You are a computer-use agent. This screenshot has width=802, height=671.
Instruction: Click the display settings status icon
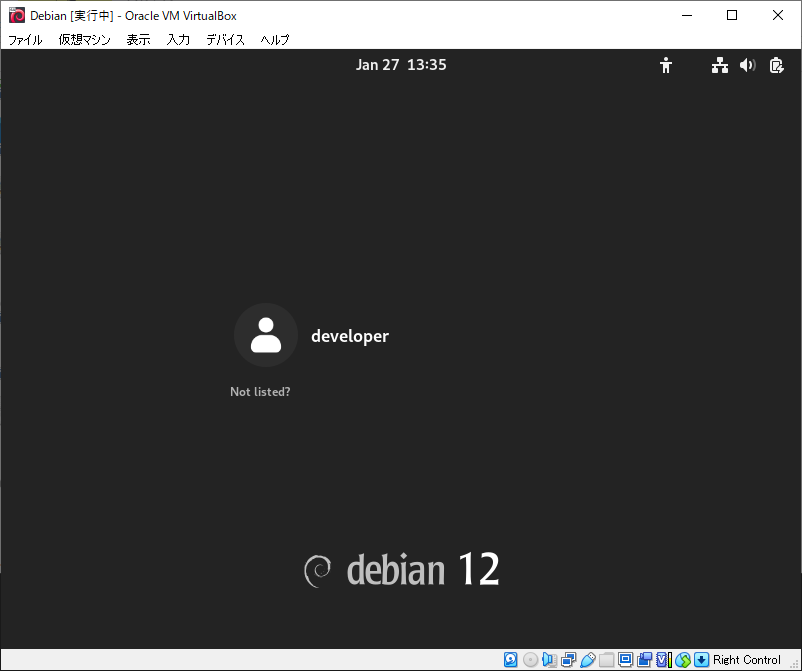[625, 659]
